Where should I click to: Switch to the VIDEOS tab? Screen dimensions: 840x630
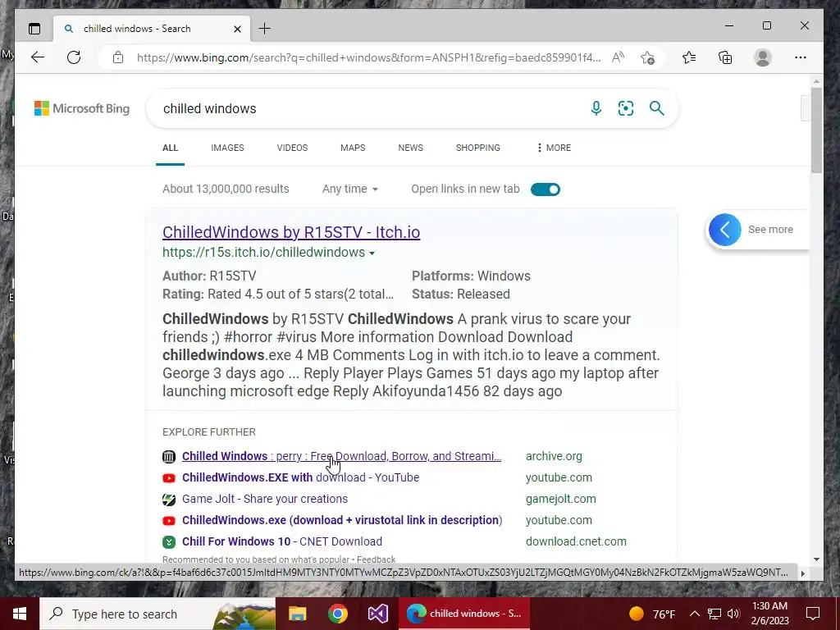click(292, 148)
